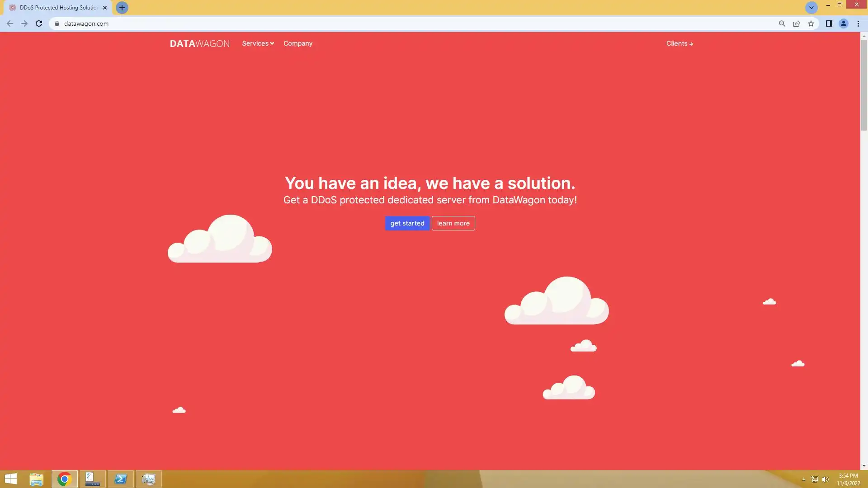Viewport: 868px width, 488px height.
Task: Click the learn more button
Action: [453, 223]
